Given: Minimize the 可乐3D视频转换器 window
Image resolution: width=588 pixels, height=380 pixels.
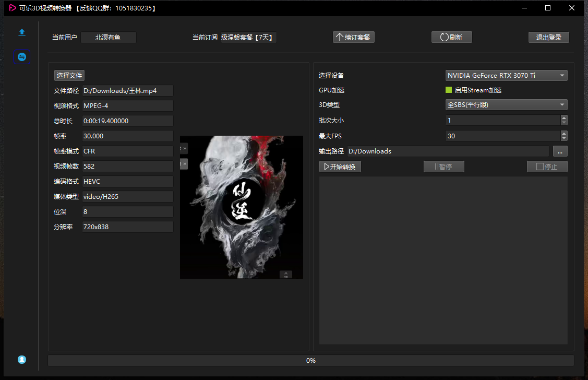Looking at the screenshot, I should click(524, 8).
